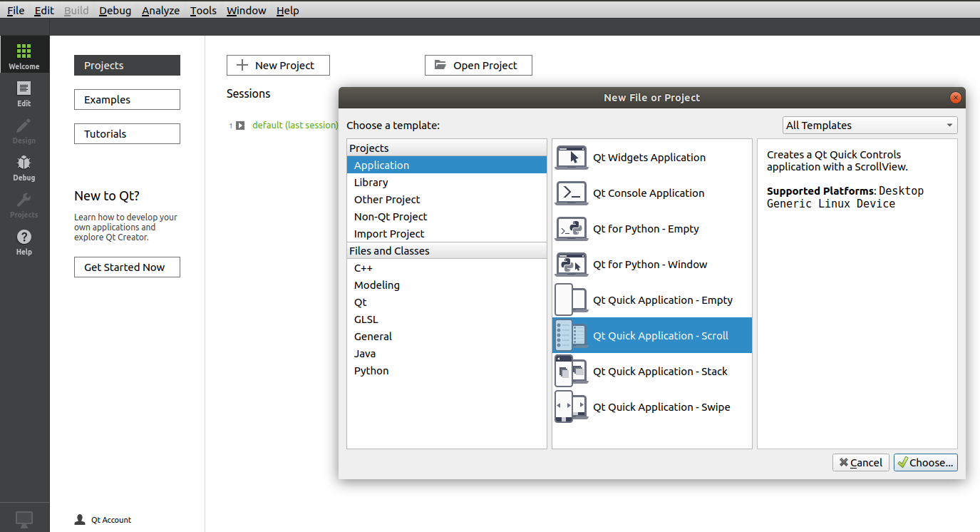Open Help mode in sidebar
The width and height of the screenshot is (980, 532).
(24, 241)
